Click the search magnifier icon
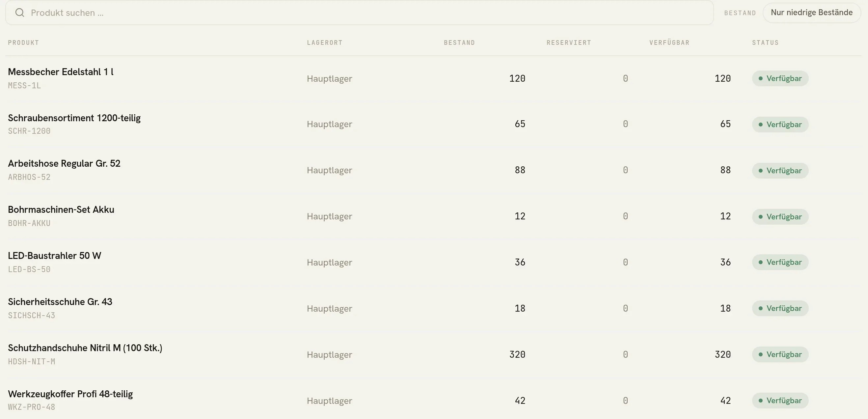 pyautogui.click(x=20, y=13)
